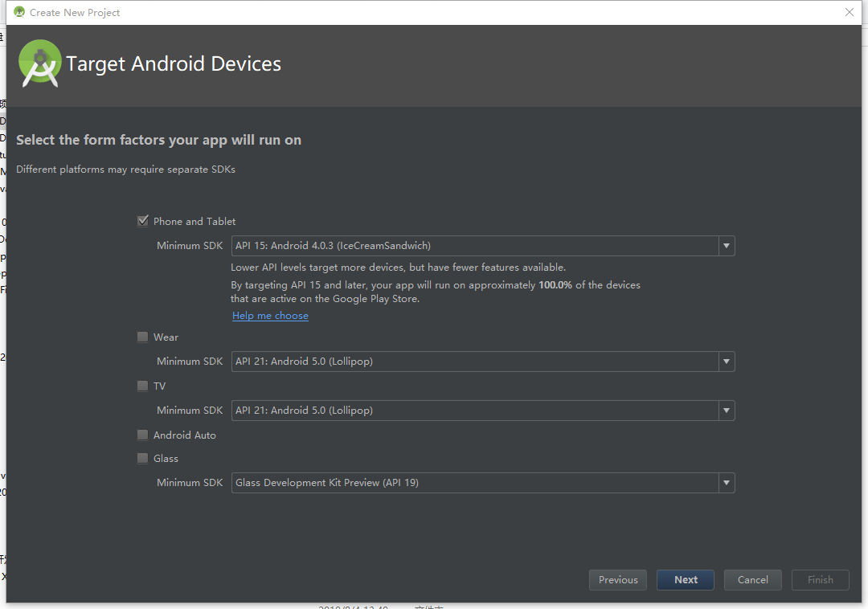Click the Android Studio title bar icon
Image resolution: width=868 pixels, height=609 pixels.
[19, 12]
